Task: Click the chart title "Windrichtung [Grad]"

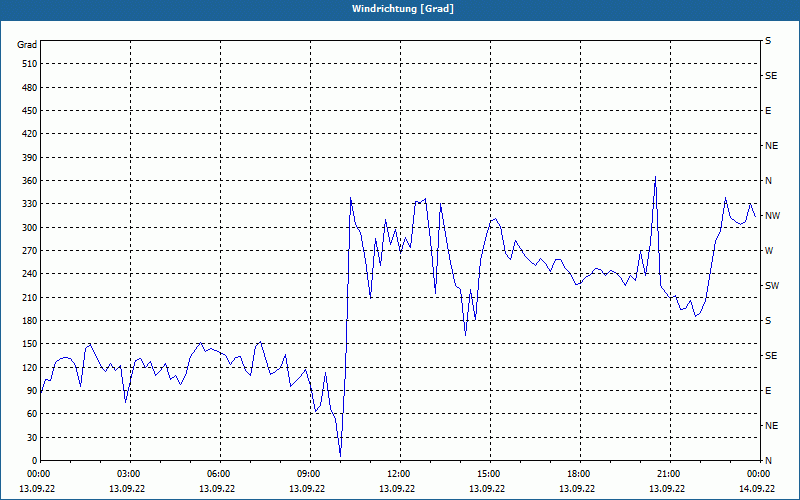Action: (x=403, y=9)
